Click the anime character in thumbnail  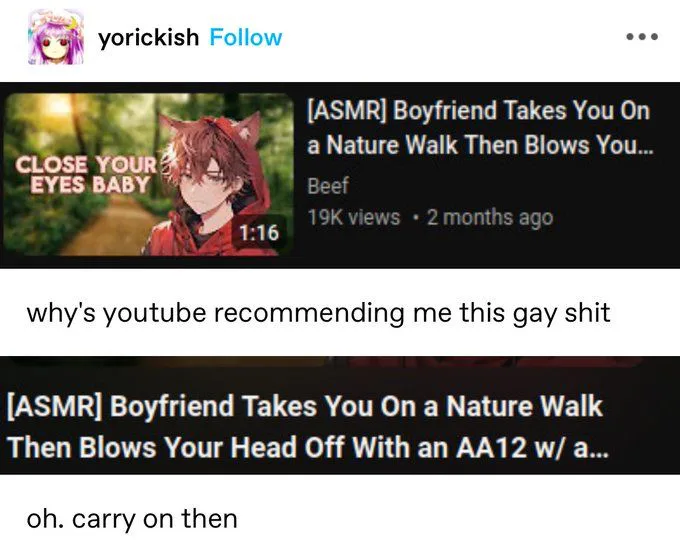coord(212,184)
